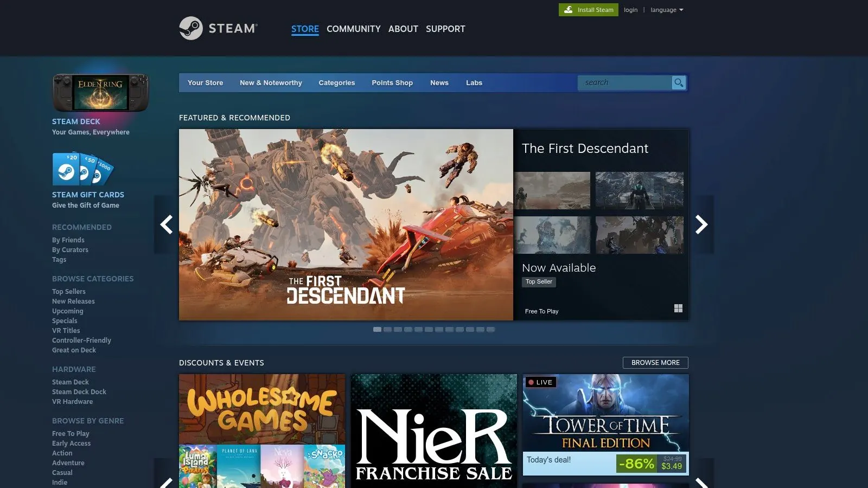Click the Planet of Lana game tile
Screen dimensions: 868x488
click(239, 466)
